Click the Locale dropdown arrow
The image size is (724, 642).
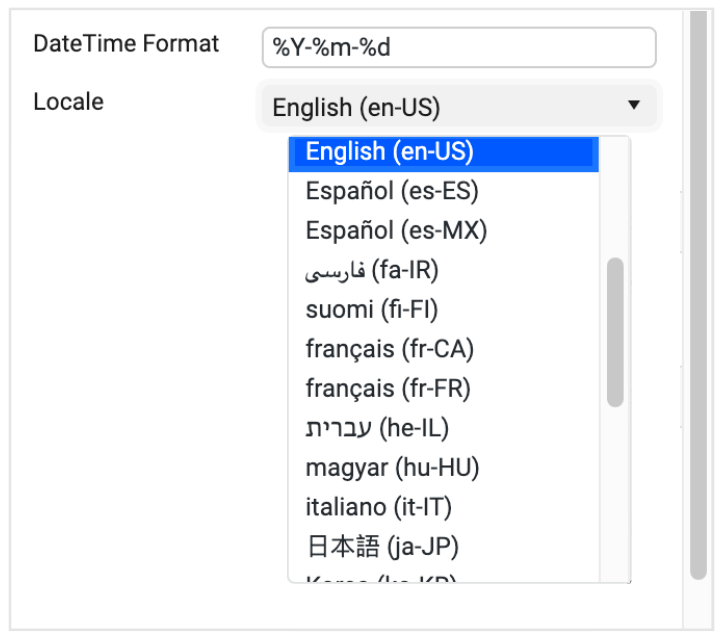(x=633, y=105)
